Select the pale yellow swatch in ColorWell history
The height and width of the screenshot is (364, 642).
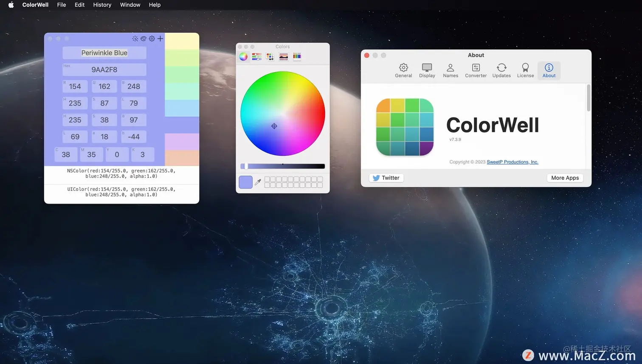(x=182, y=41)
